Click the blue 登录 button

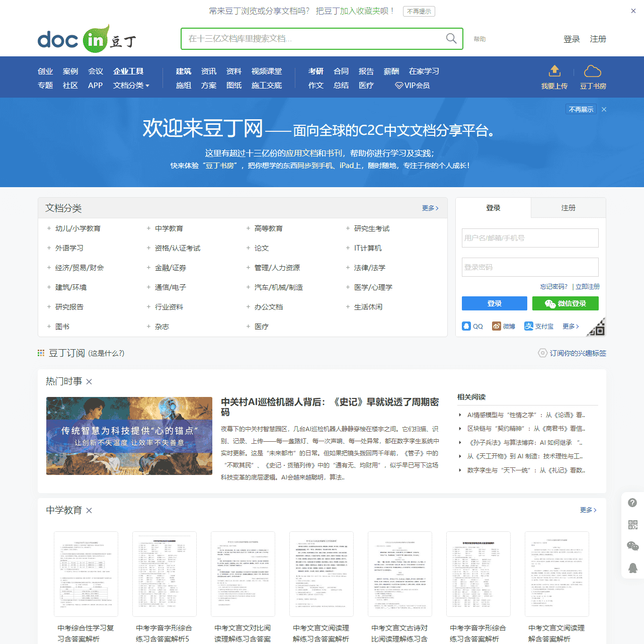pyautogui.click(x=494, y=303)
